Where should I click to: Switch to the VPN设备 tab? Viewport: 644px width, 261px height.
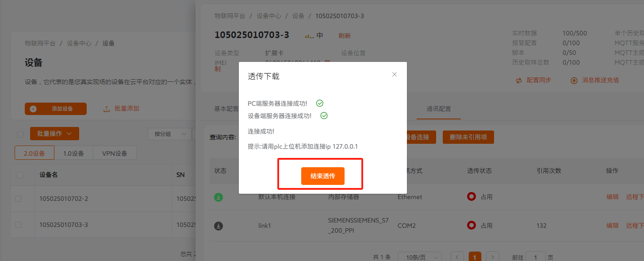pos(115,153)
